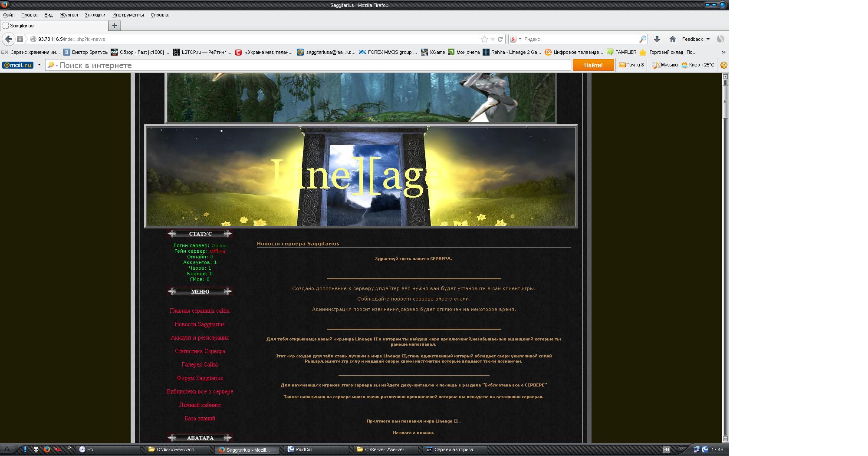Open the Цифровое телевидение bookmark
The image size is (868, 456).
[x=574, y=52]
